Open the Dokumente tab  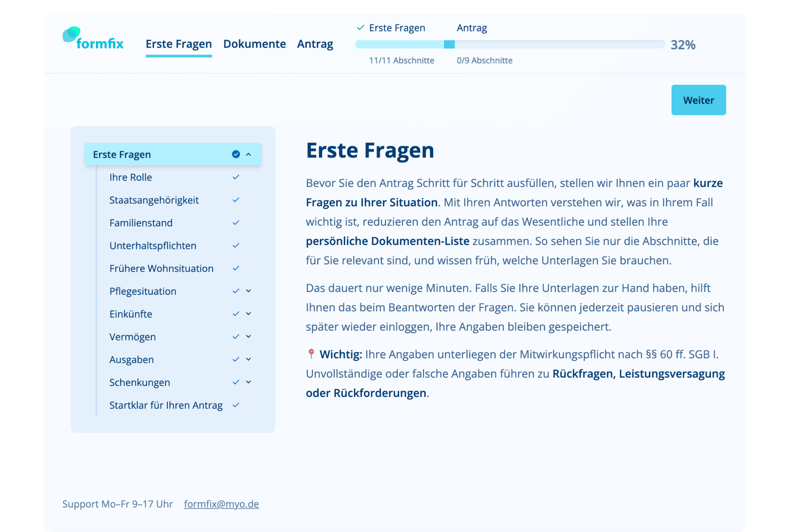pyautogui.click(x=254, y=44)
